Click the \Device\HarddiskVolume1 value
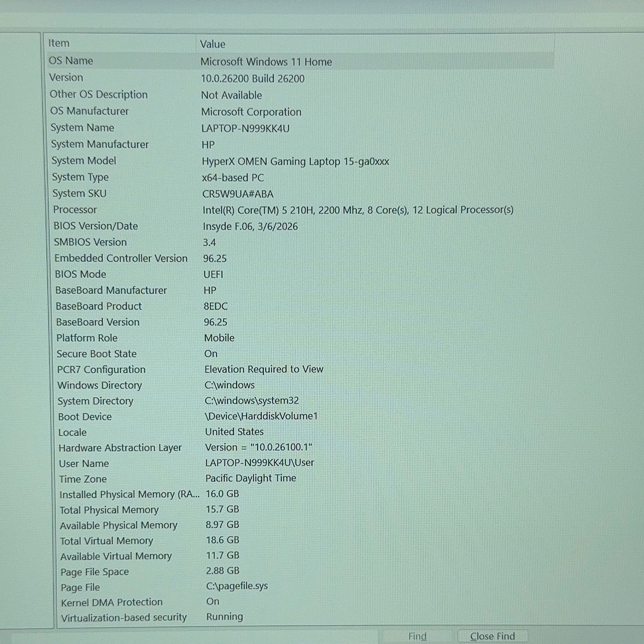Screen dimensions: 644x644 tap(262, 416)
